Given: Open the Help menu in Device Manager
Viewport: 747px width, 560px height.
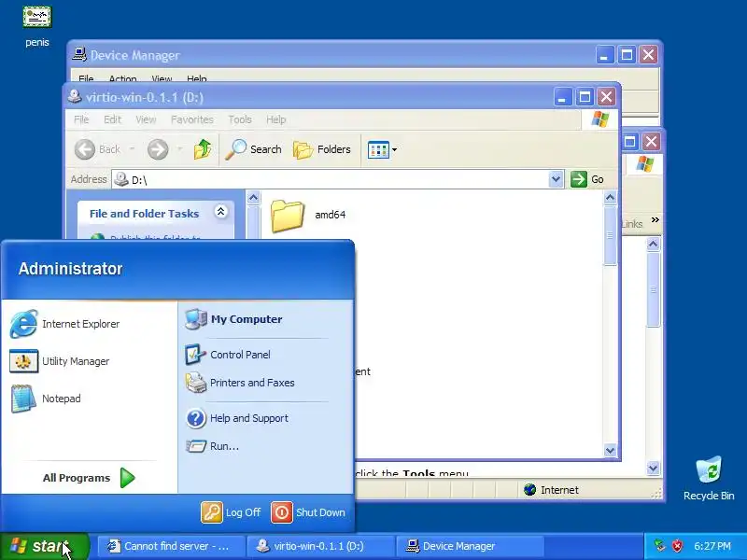Looking at the screenshot, I should pyautogui.click(x=197, y=78).
